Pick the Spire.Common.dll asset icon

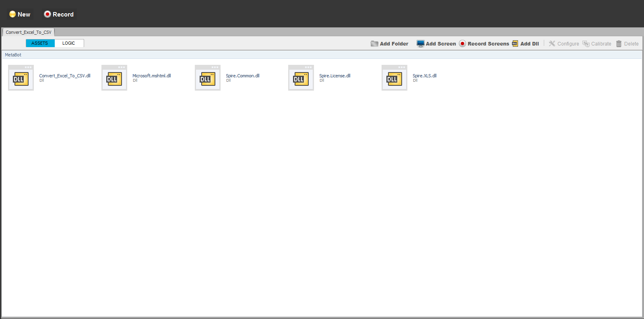pos(208,78)
